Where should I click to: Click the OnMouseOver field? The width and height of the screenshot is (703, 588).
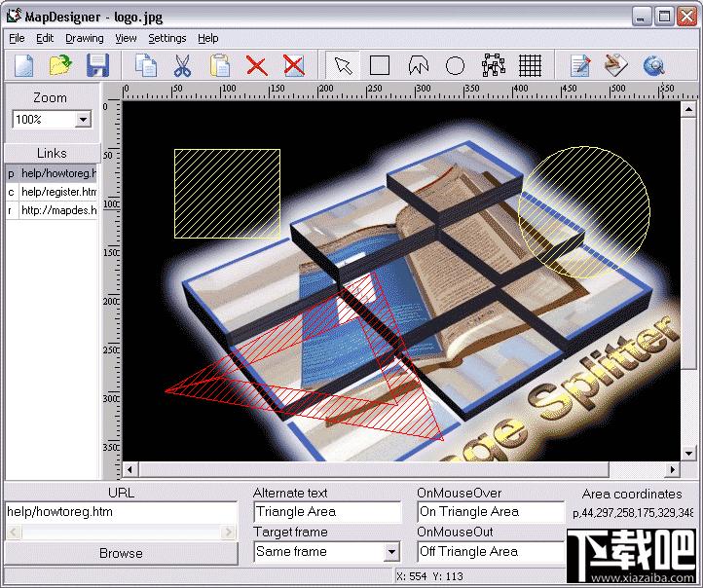point(491,512)
